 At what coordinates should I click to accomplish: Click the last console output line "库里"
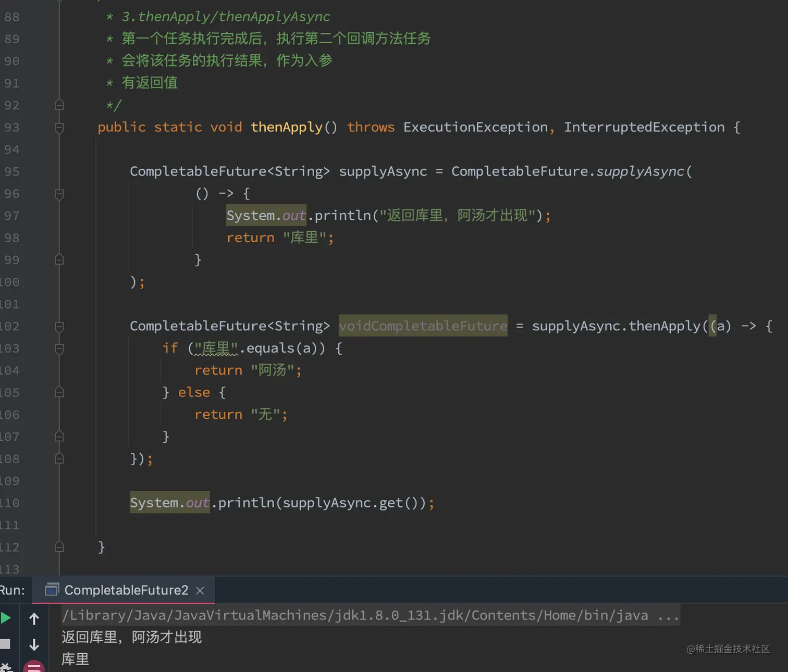[76, 659]
